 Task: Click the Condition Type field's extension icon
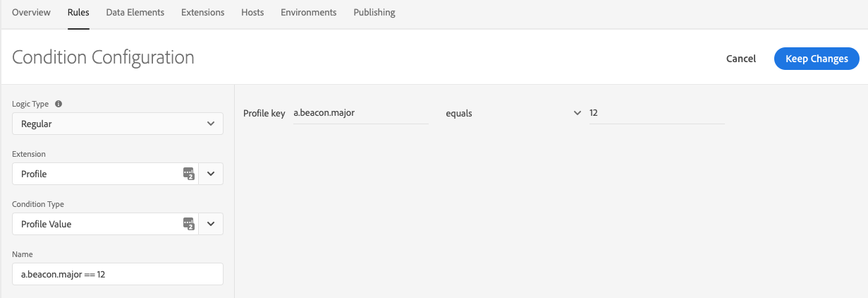point(188,224)
